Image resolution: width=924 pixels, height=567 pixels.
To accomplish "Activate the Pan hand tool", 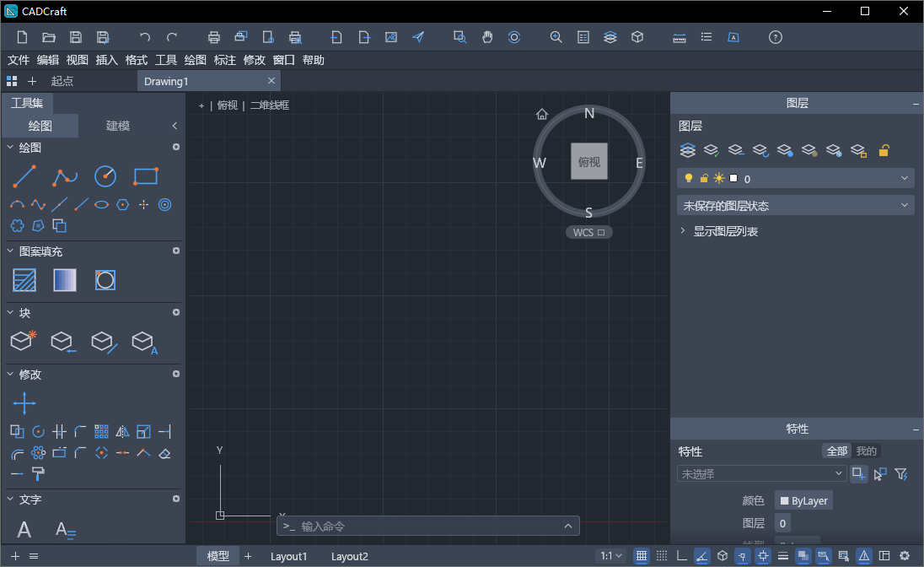I will (x=487, y=37).
